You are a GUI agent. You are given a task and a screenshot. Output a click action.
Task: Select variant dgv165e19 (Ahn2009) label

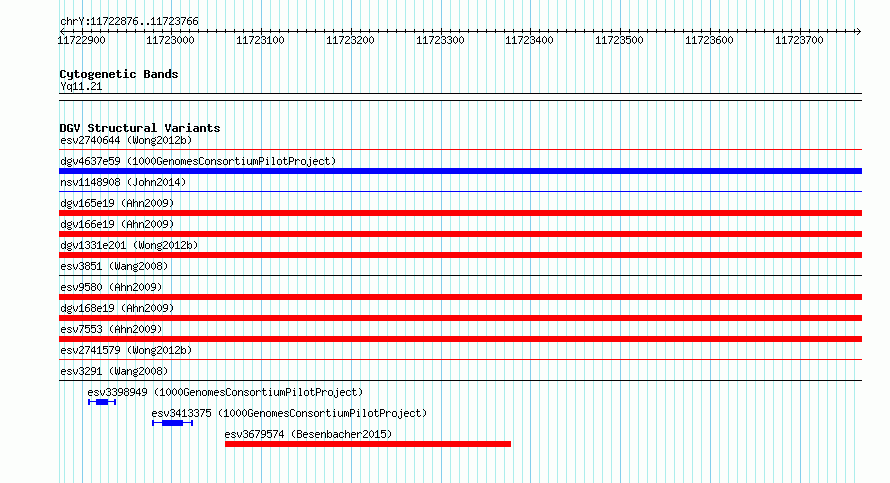click(117, 203)
